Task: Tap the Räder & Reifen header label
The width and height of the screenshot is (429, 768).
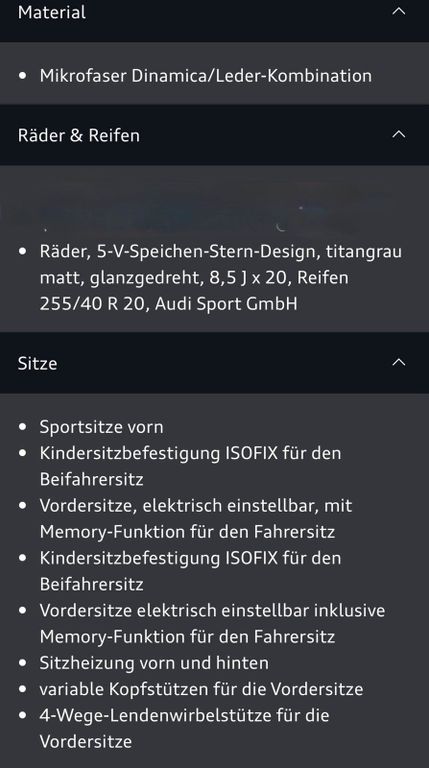Action: (78, 135)
